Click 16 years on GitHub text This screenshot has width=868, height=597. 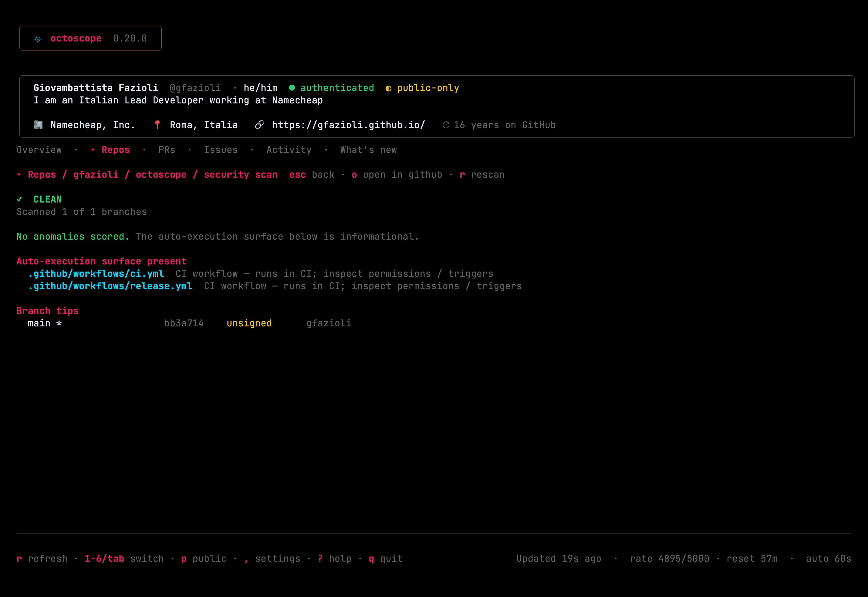[x=504, y=125]
